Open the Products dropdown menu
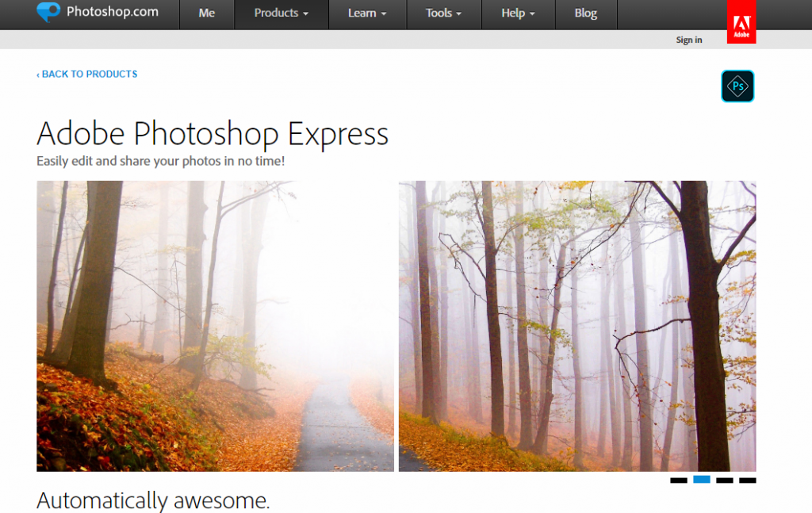 [281, 13]
